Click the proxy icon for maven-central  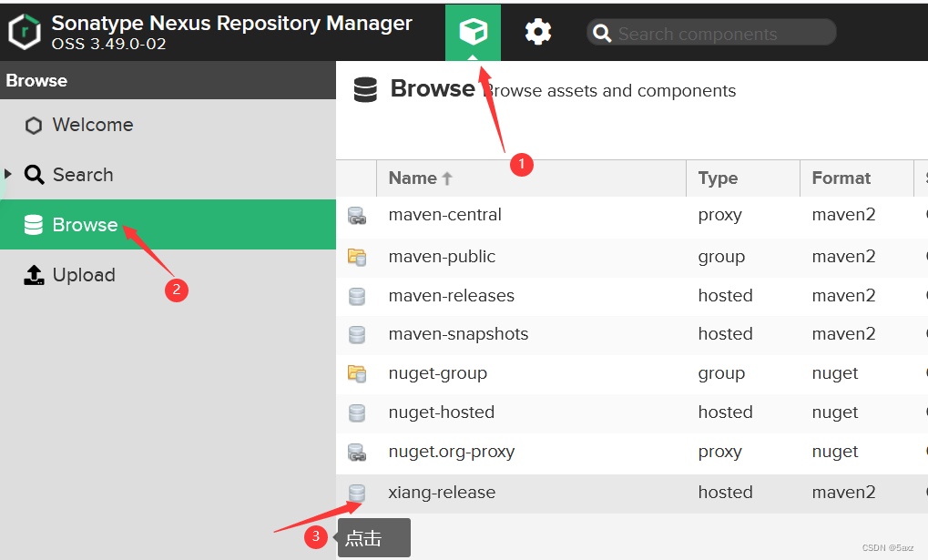[x=357, y=216]
